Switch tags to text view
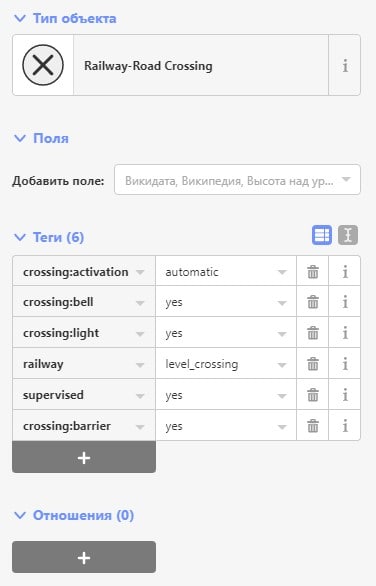376x586 pixels. [x=348, y=235]
